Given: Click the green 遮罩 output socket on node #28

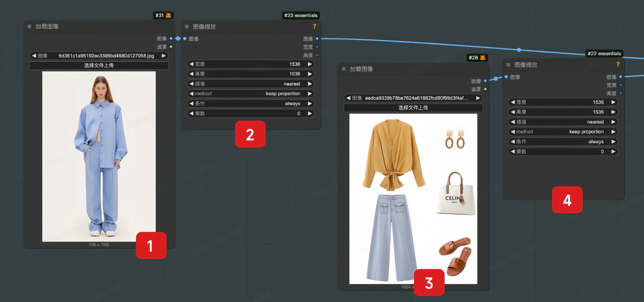Looking at the screenshot, I should (485, 89).
